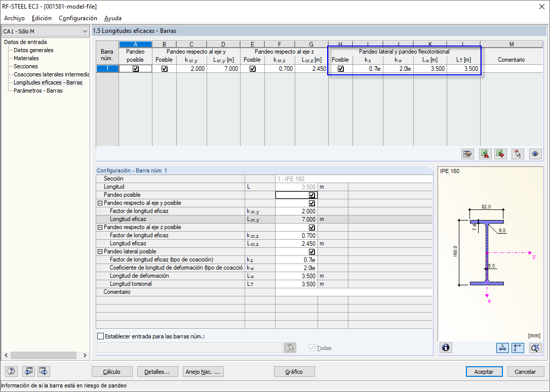Go to the previous input window
The image size is (550, 392).
(x=28, y=371)
